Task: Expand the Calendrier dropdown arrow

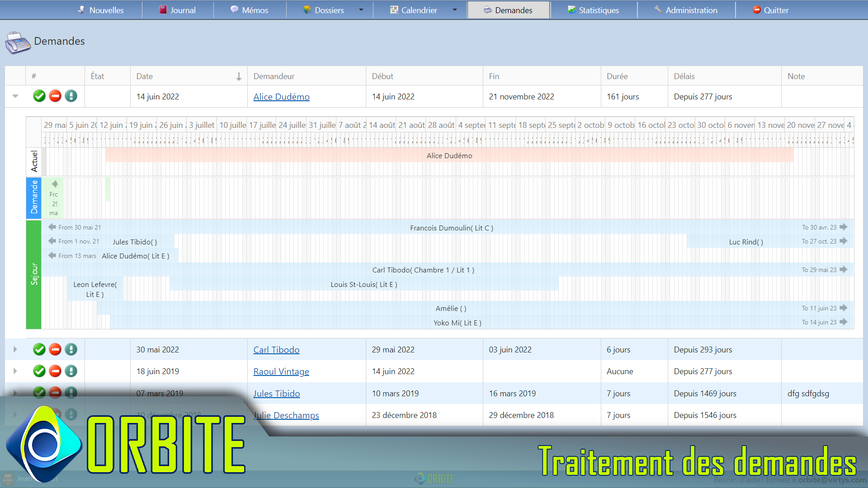Action: (454, 10)
